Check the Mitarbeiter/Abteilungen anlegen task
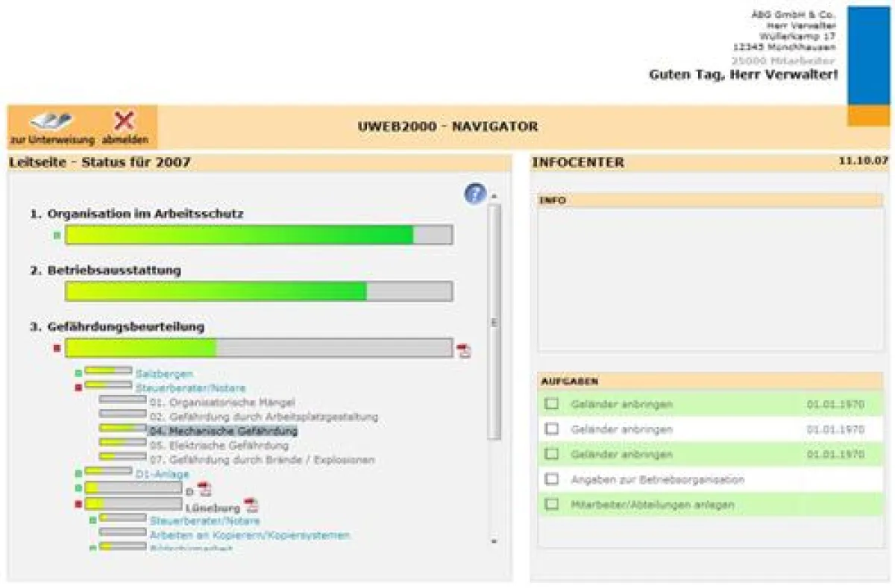Viewport: 895px width, 588px height. pyautogui.click(x=552, y=505)
